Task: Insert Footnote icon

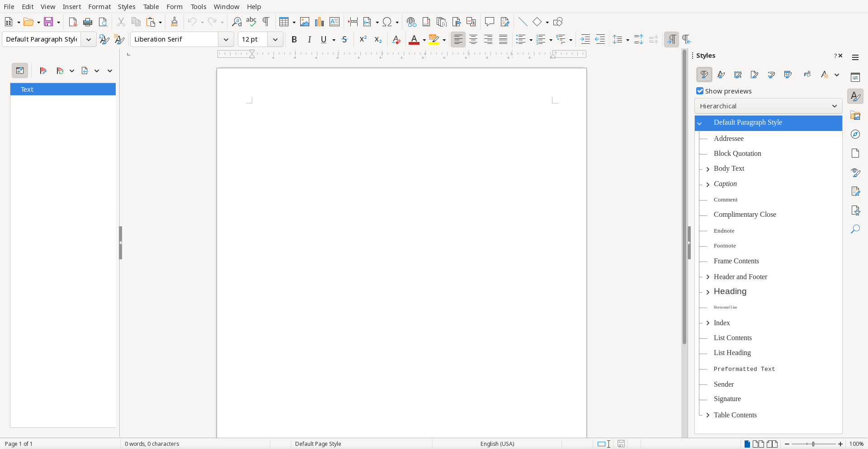Action: [x=426, y=22]
